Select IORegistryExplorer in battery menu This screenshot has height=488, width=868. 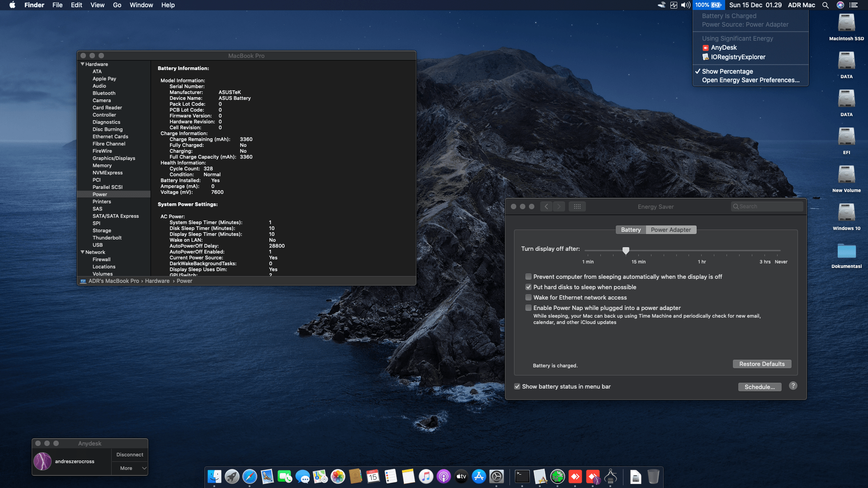(x=750, y=57)
